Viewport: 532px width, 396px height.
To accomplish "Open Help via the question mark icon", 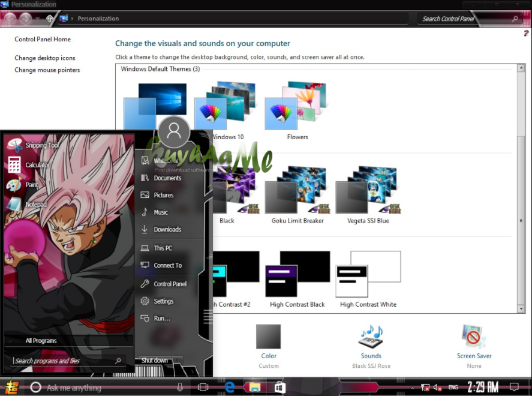I will 526,33.
